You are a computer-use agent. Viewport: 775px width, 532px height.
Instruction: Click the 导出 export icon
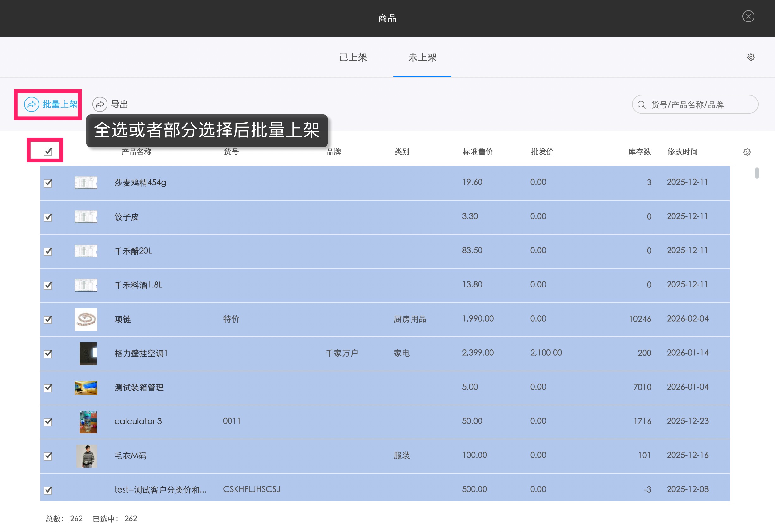pos(100,104)
